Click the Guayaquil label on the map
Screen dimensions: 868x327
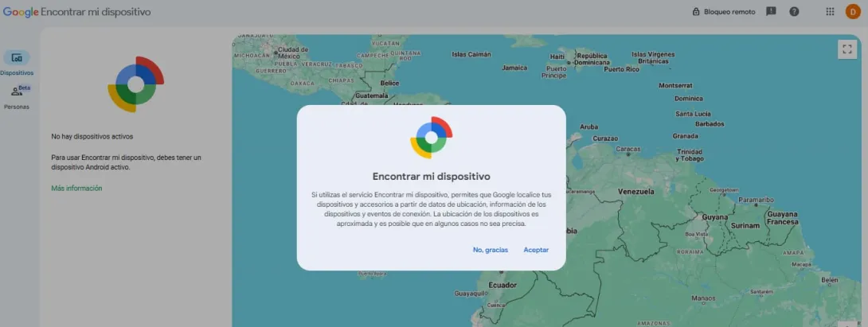point(470,294)
